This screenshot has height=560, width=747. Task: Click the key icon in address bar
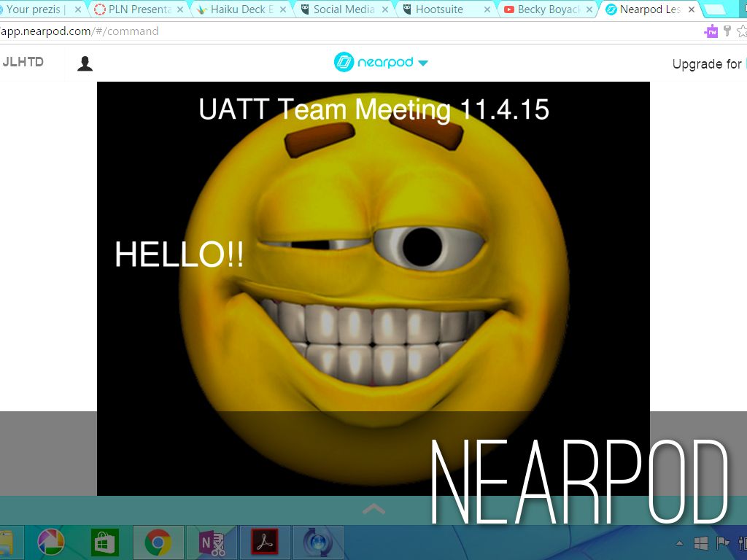[x=727, y=31]
